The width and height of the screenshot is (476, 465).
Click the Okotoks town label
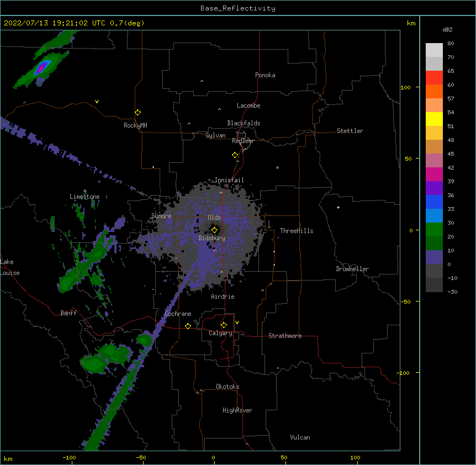click(x=228, y=387)
